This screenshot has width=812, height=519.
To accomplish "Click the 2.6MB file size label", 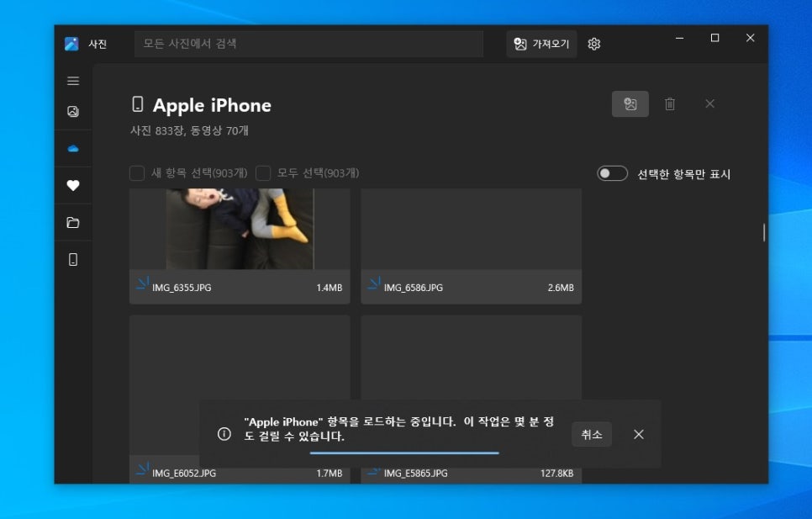I will pyautogui.click(x=561, y=288).
